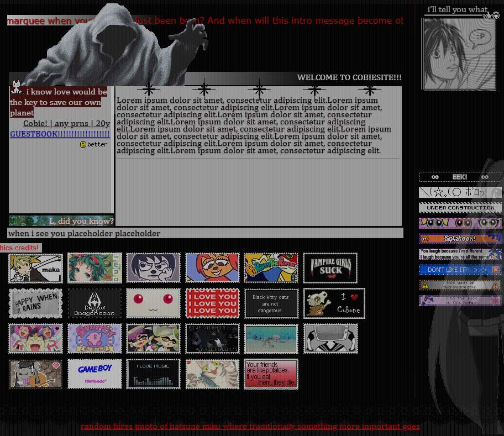Click the "maka" stamp
504x436 pixels.
tap(36, 268)
